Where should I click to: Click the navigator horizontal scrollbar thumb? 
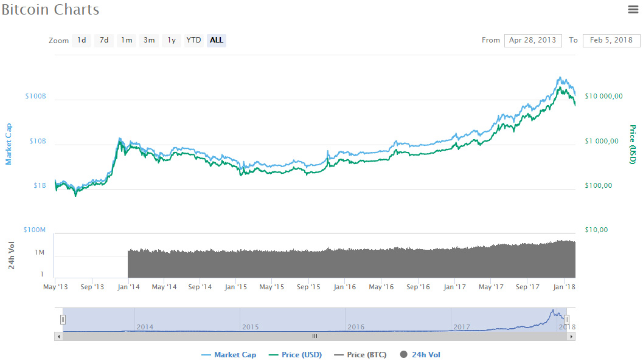[x=315, y=337]
